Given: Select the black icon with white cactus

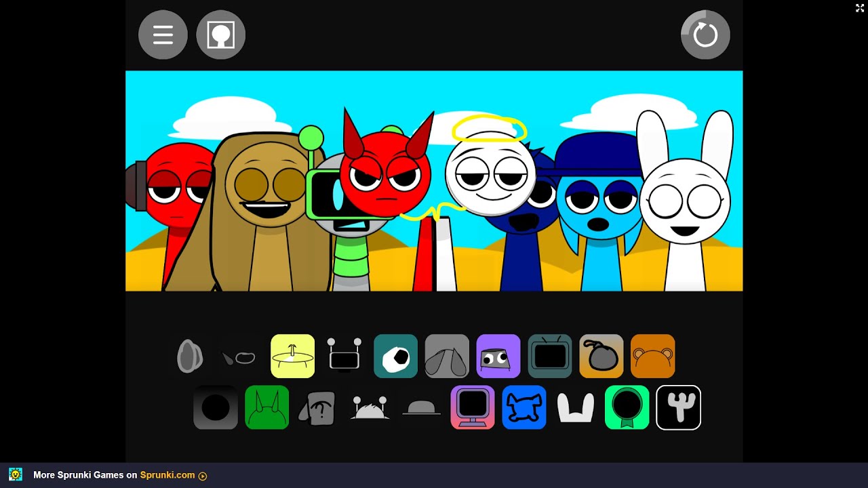Looking at the screenshot, I should (679, 407).
